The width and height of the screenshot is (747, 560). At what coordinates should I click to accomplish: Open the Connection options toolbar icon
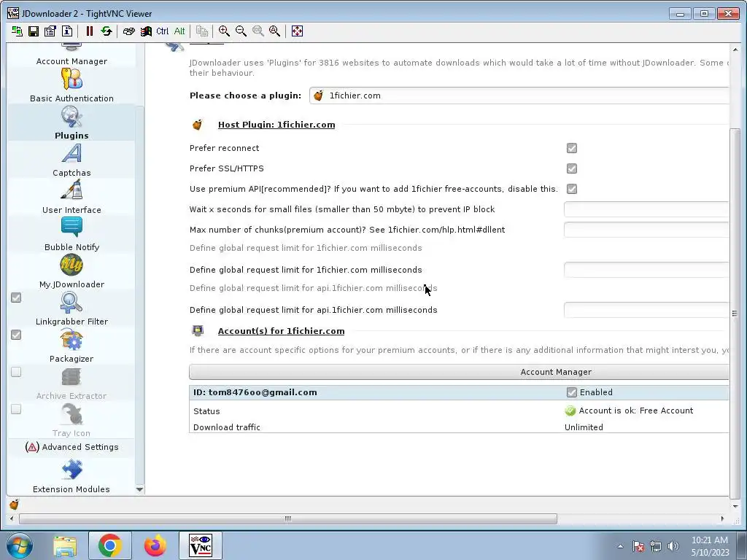coord(50,31)
